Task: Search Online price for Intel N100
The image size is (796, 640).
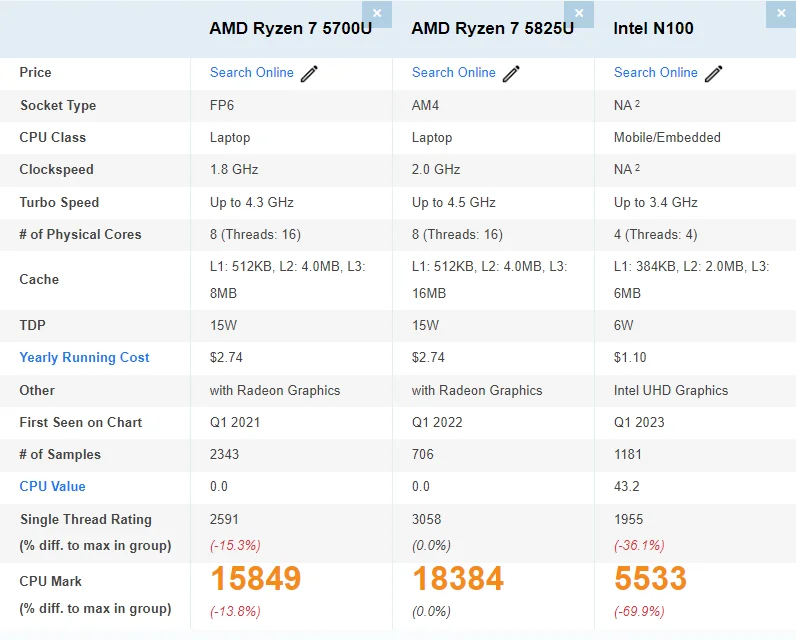Action: click(x=656, y=72)
